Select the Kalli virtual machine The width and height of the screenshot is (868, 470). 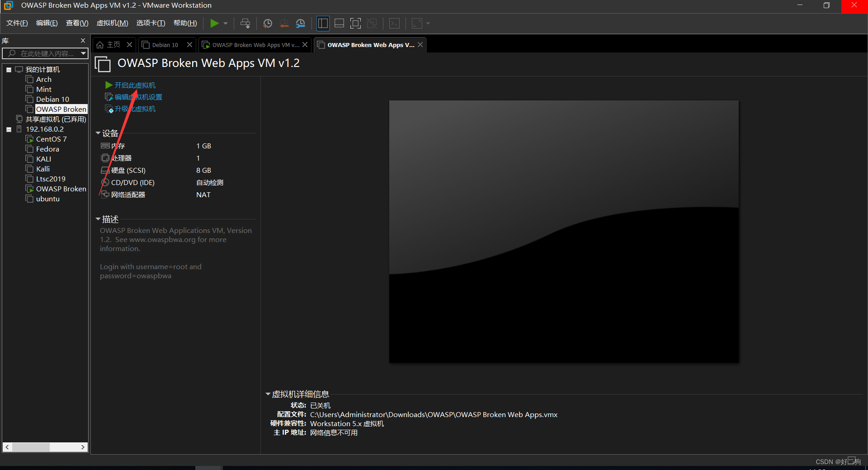[43, 169]
